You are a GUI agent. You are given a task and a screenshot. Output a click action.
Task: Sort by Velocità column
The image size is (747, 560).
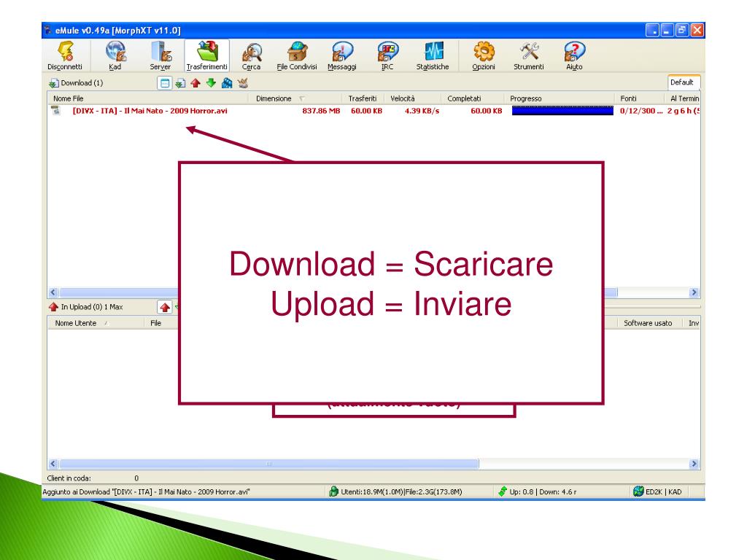[x=413, y=98]
